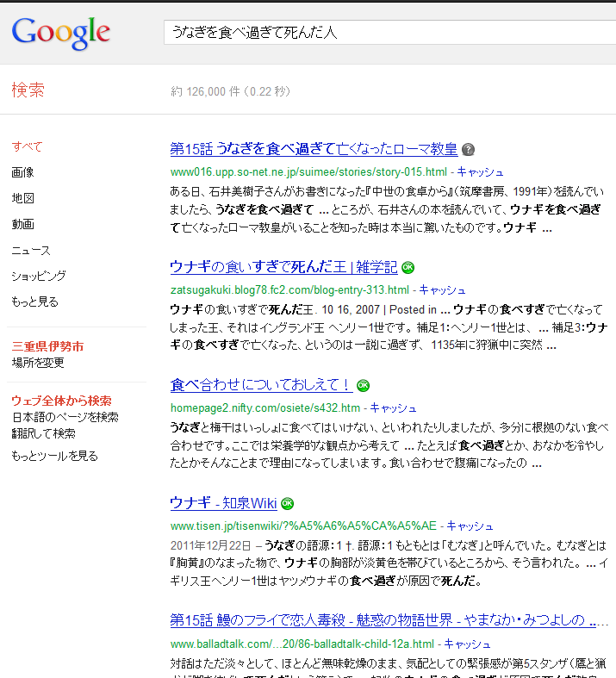616x678 pixels.
Task: Expand もっとツールを見る
Action: coord(55,456)
